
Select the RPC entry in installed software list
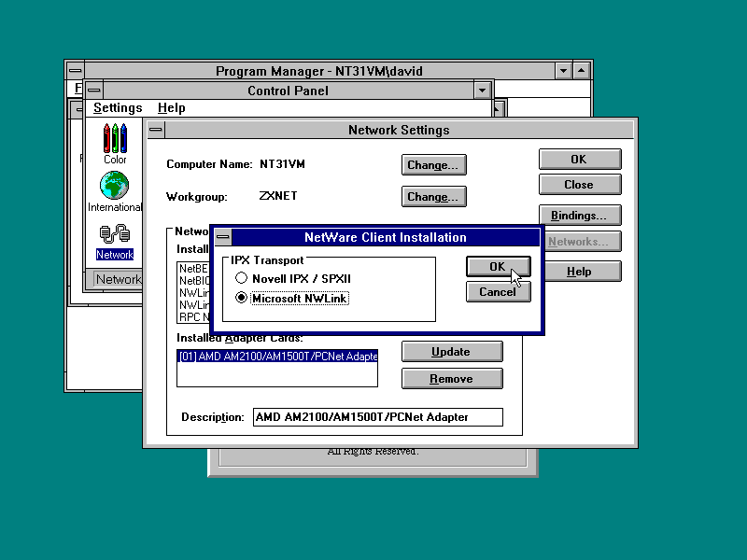[194, 317]
